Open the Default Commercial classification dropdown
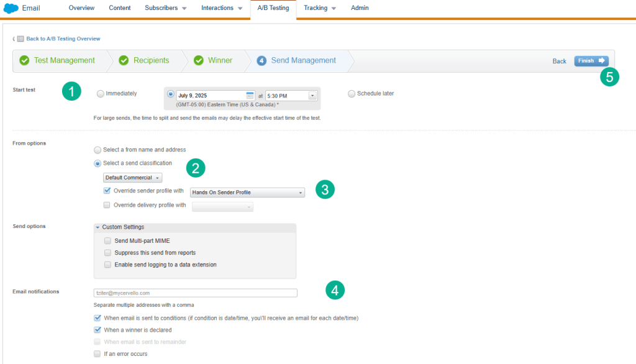The width and height of the screenshot is (636, 364). tap(132, 178)
